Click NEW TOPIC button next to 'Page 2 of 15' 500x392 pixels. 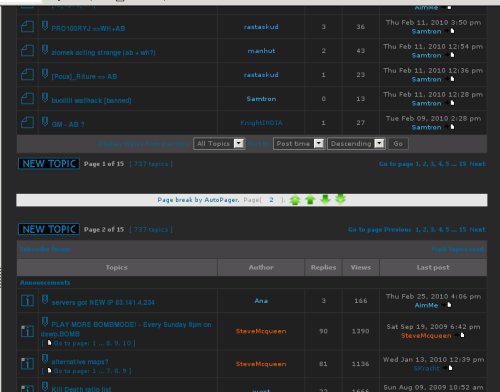pyautogui.click(x=49, y=229)
